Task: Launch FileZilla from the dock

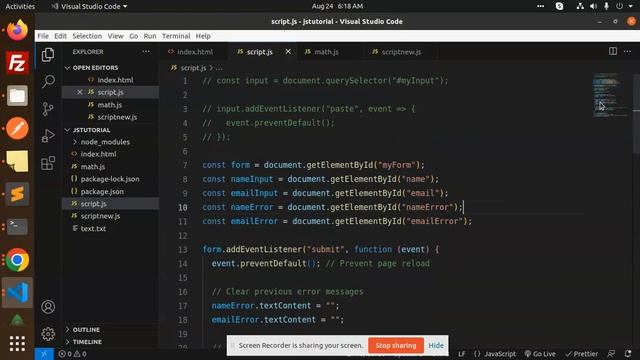Action: [x=17, y=63]
